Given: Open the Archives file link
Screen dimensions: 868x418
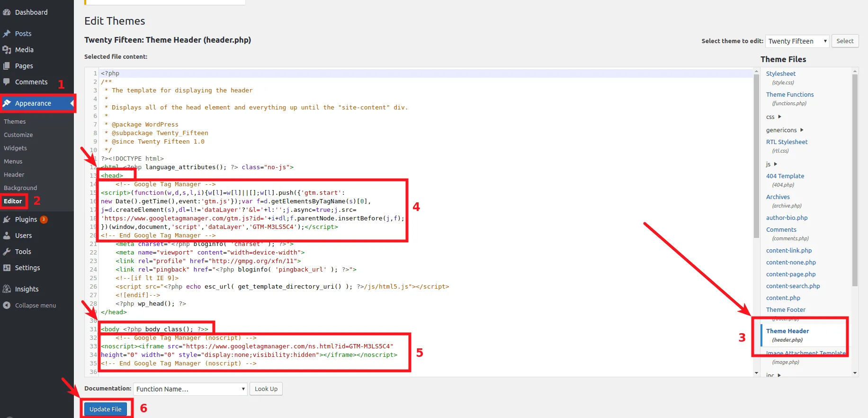Looking at the screenshot, I should coord(778,197).
